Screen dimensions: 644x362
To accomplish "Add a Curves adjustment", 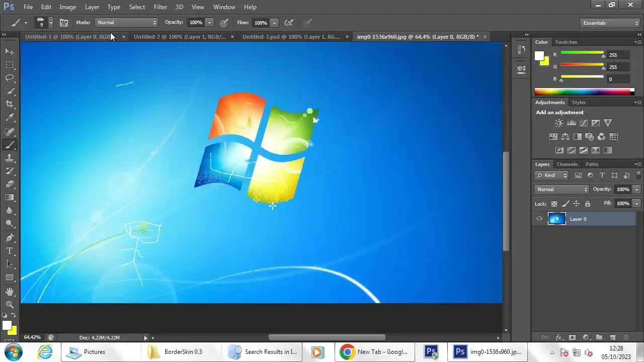I will 584,123.
